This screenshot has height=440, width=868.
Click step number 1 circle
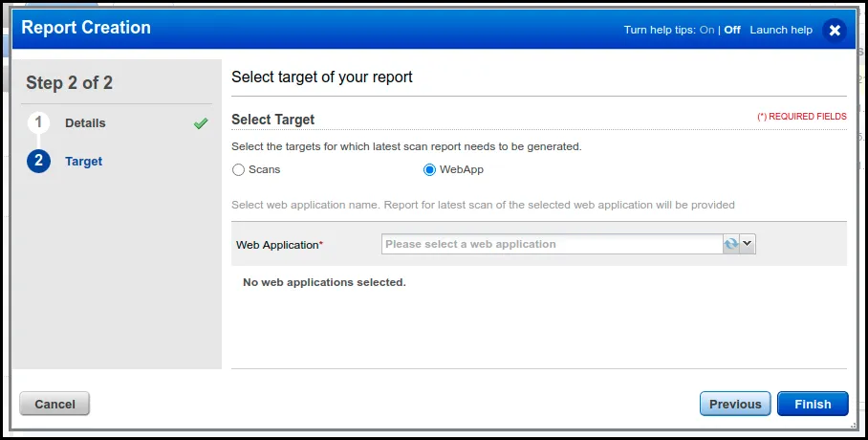(x=39, y=123)
